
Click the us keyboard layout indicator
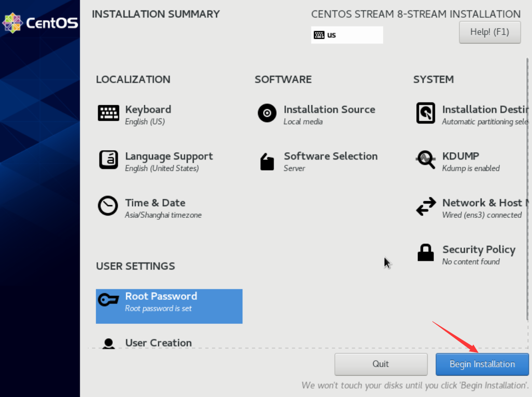pyautogui.click(x=347, y=35)
